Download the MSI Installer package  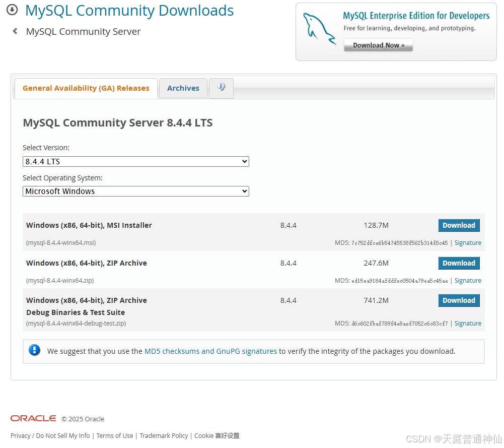pos(459,225)
